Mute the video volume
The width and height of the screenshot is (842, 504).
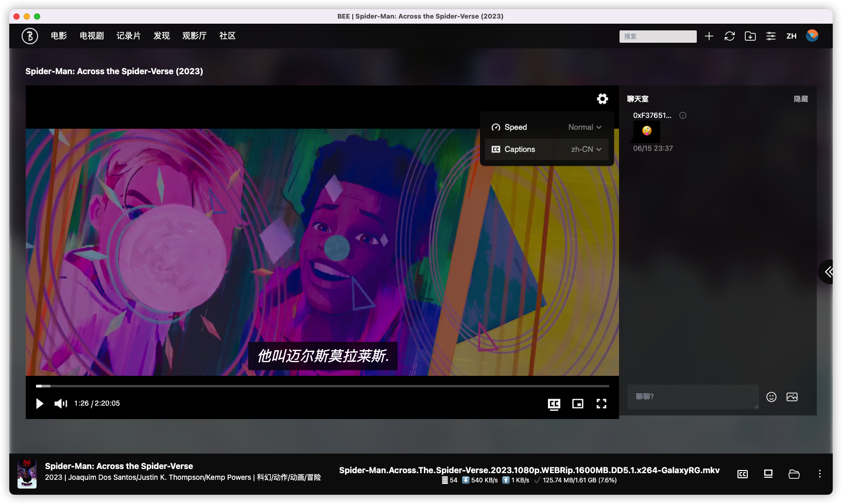61,404
